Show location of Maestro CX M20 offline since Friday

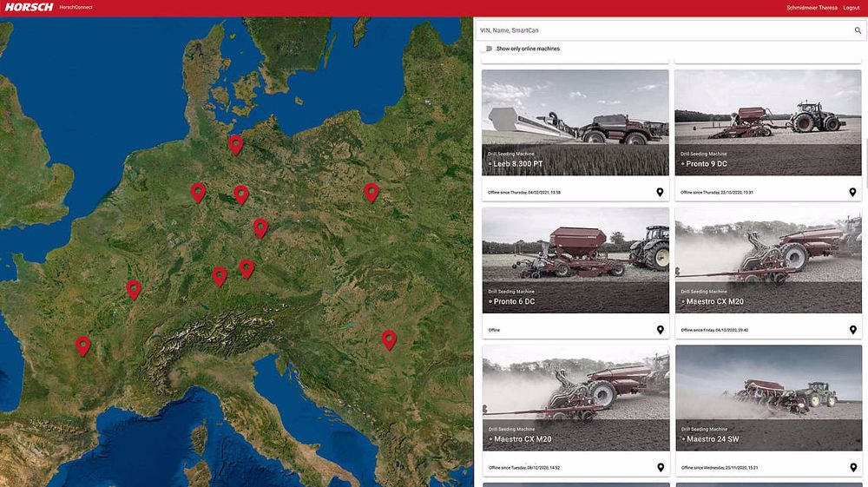point(852,330)
